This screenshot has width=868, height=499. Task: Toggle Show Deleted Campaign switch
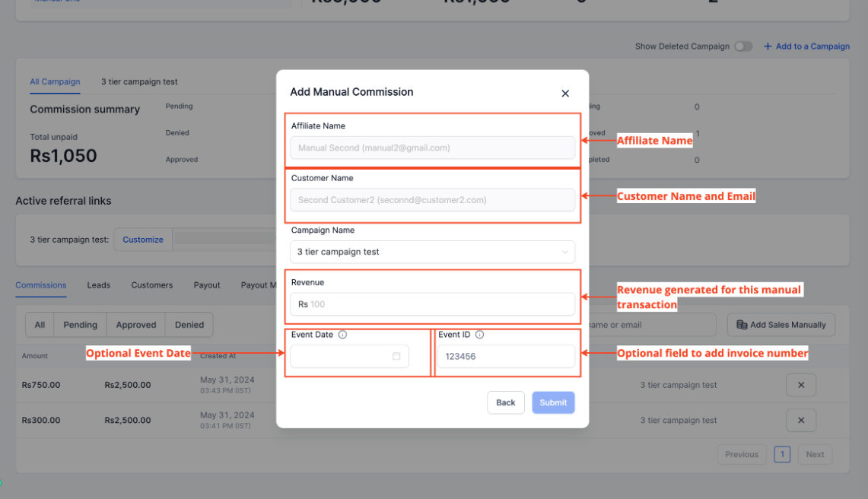click(743, 46)
